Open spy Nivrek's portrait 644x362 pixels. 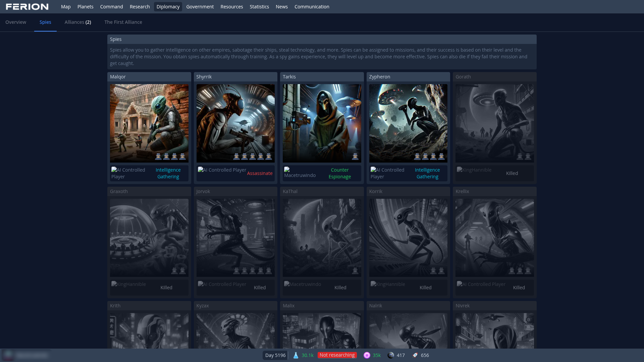[x=495, y=331]
